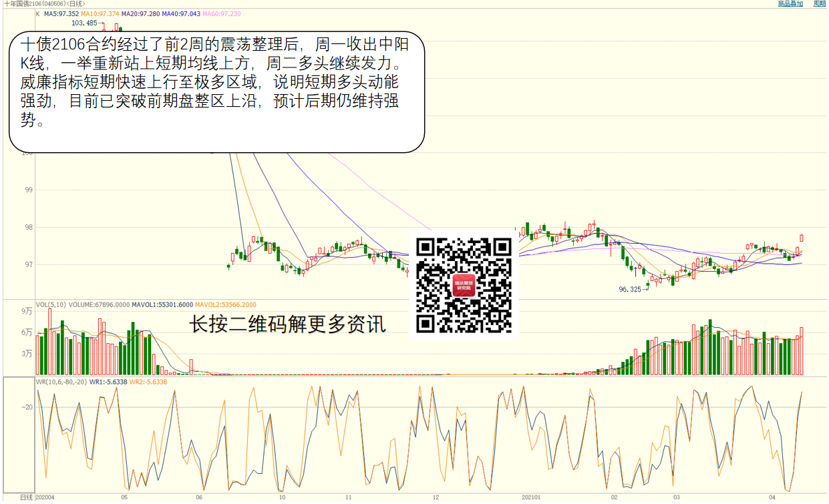Jump to the 202101 timeline marker

(531, 498)
